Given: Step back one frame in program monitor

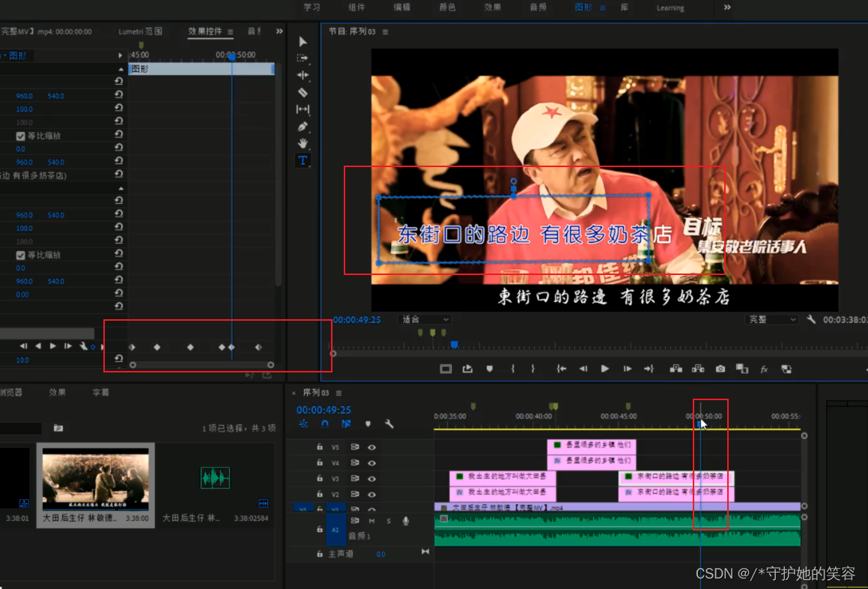Looking at the screenshot, I should [x=583, y=369].
